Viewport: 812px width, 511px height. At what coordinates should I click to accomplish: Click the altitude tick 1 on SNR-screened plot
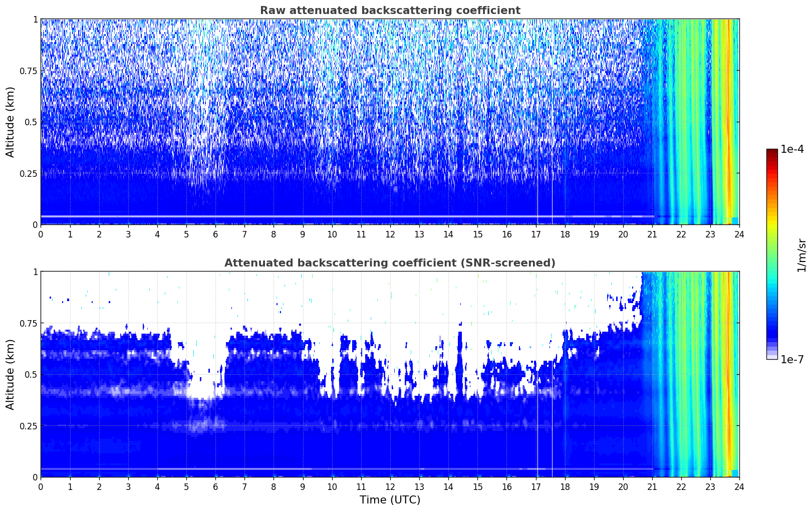tap(35, 272)
